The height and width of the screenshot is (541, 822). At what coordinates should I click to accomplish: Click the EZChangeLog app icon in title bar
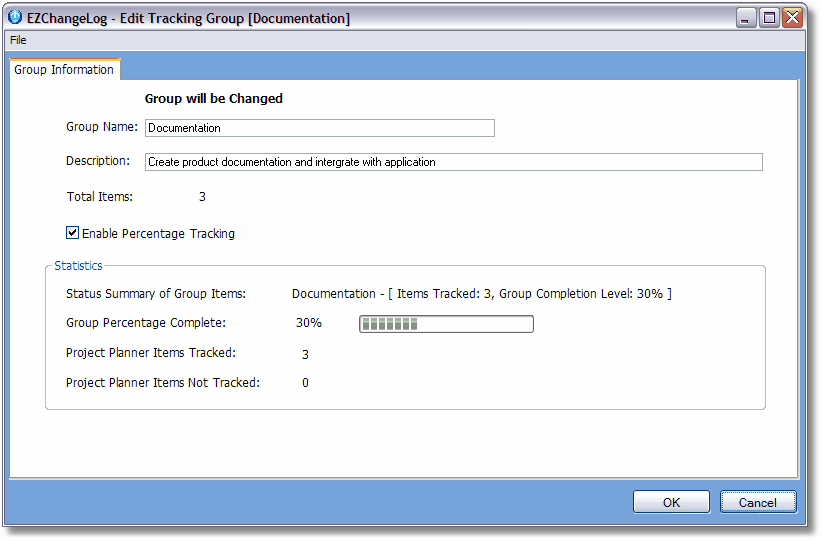point(15,18)
